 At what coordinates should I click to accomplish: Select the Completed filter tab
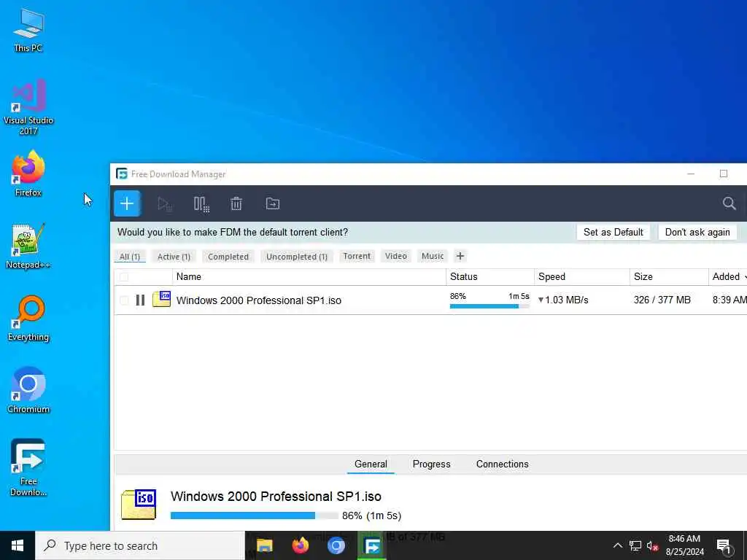tap(228, 257)
